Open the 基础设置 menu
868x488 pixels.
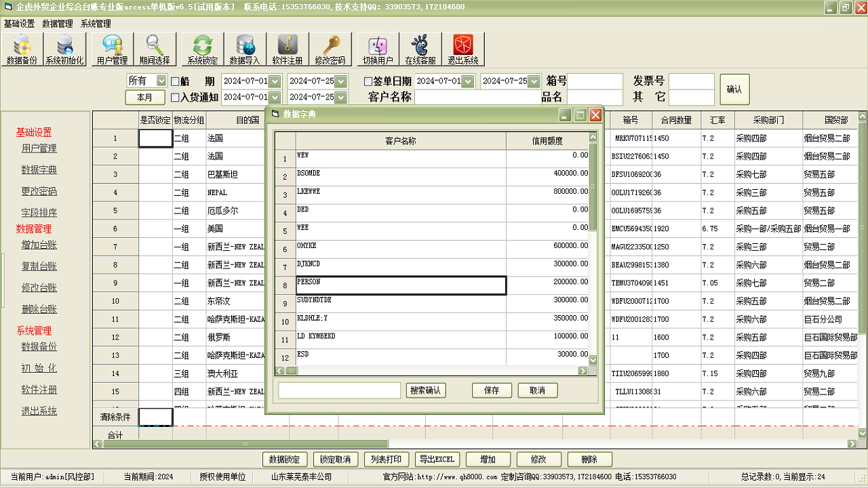click(19, 24)
